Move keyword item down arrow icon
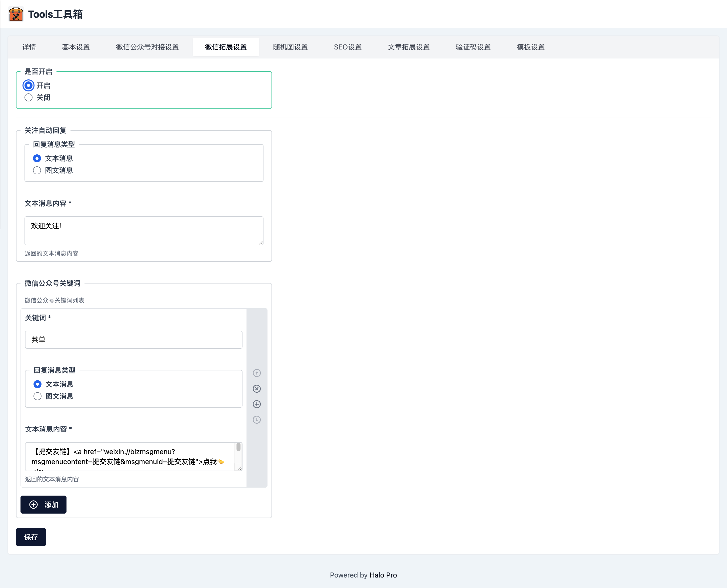Image resolution: width=727 pixels, height=588 pixels. [x=256, y=420]
